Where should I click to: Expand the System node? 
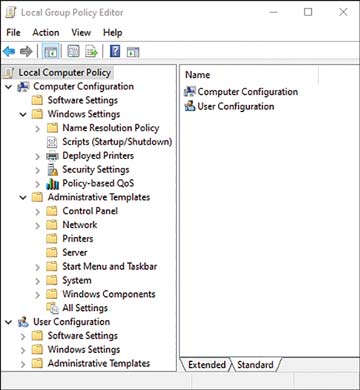[x=38, y=281]
